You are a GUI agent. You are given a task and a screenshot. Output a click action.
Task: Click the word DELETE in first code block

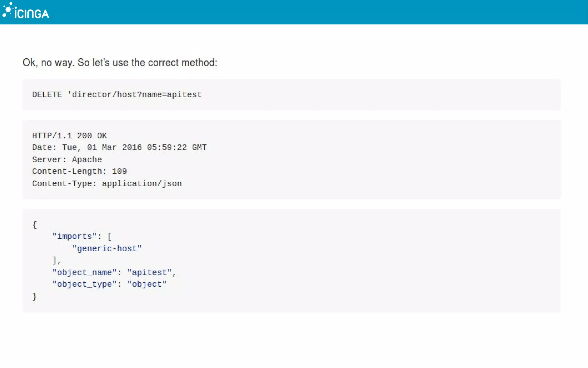point(47,95)
